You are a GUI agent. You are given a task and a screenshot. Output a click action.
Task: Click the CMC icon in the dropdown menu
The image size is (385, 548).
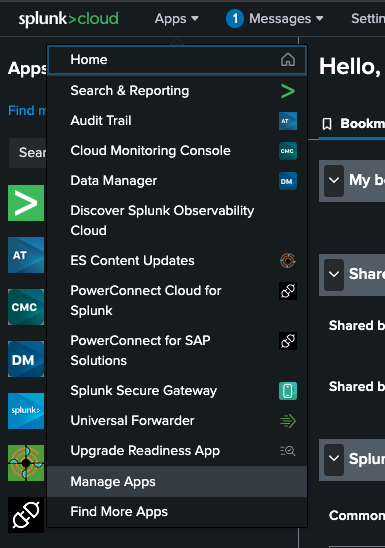[x=288, y=151]
